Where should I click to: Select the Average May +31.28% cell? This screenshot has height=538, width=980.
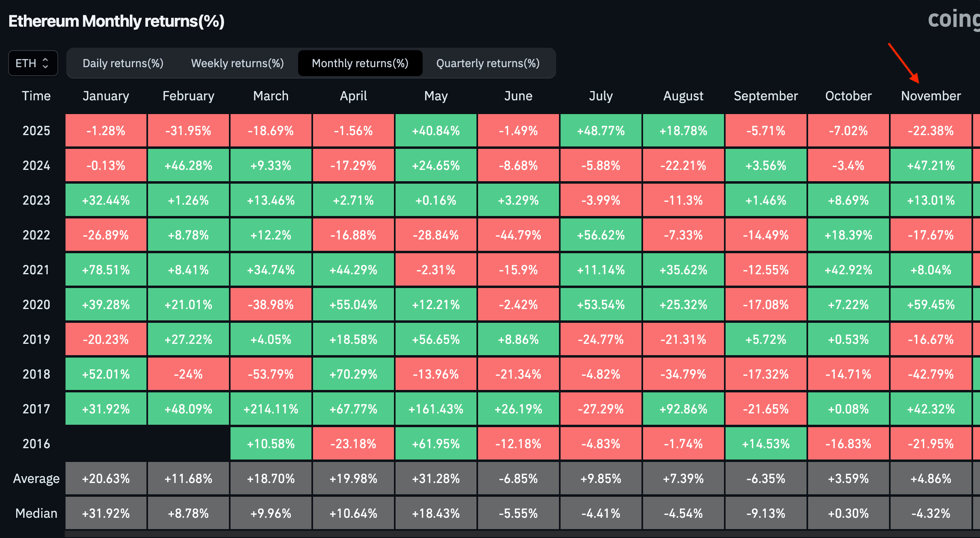[x=436, y=479]
